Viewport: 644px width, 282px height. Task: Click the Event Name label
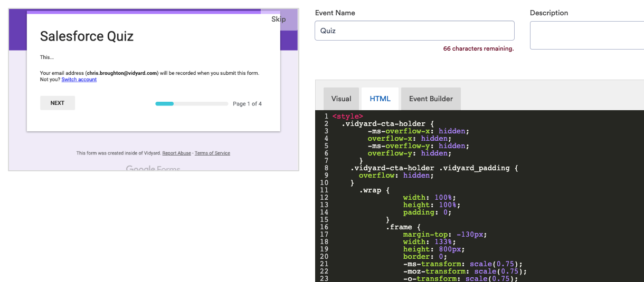tap(335, 13)
